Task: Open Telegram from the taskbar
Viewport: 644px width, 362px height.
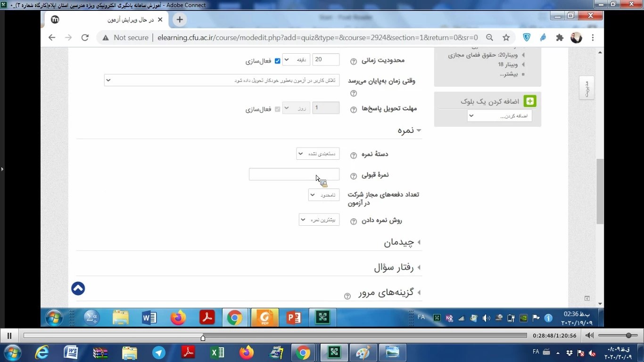Action: click(x=159, y=353)
